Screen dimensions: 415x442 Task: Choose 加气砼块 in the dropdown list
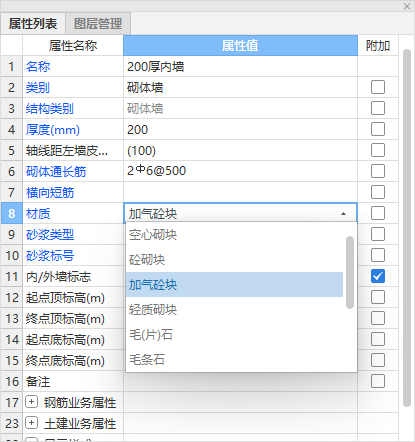click(x=234, y=285)
